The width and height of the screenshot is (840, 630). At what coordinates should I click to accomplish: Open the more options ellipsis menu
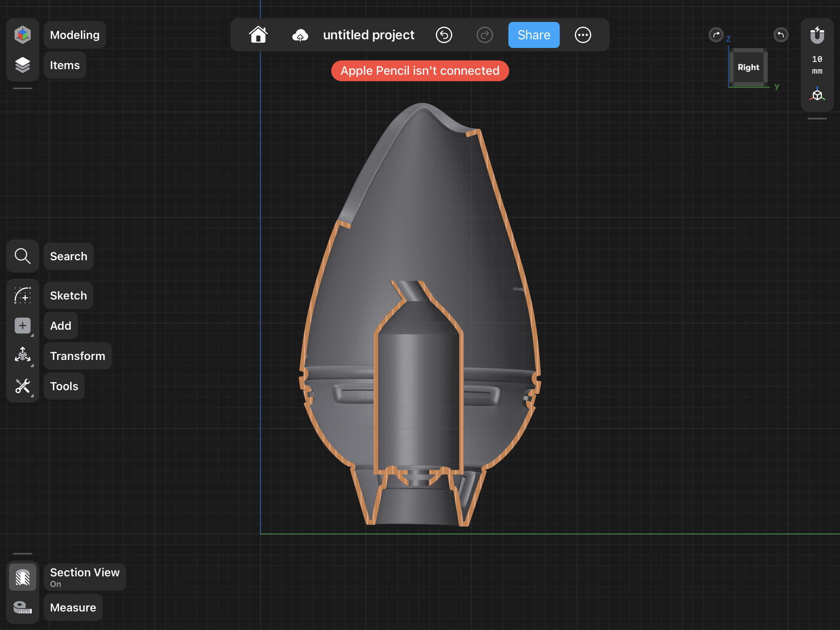pyautogui.click(x=582, y=35)
